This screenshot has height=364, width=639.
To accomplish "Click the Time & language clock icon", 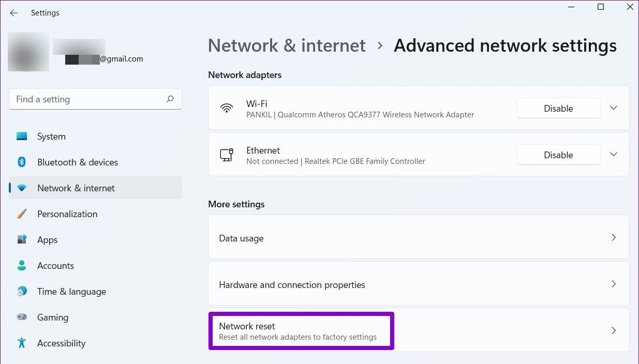I will tap(22, 291).
